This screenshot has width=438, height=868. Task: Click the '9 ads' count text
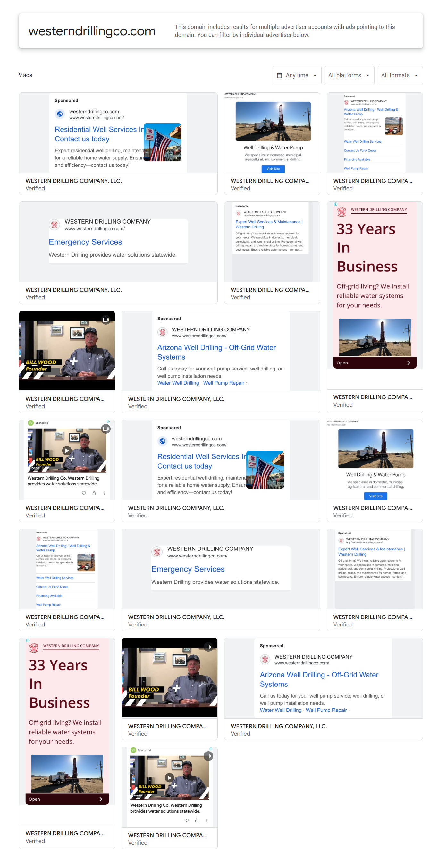tap(25, 74)
